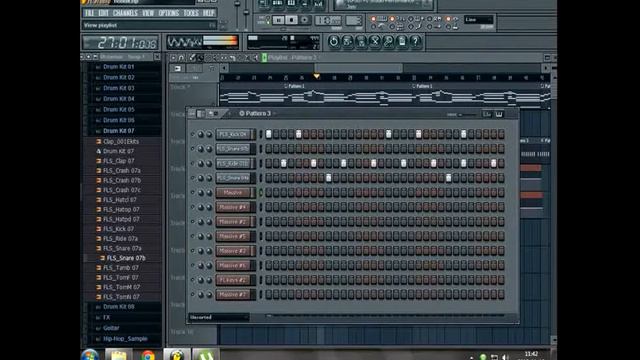Arm recording with the record button
The height and width of the screenshot is (360, 640).
304,20
